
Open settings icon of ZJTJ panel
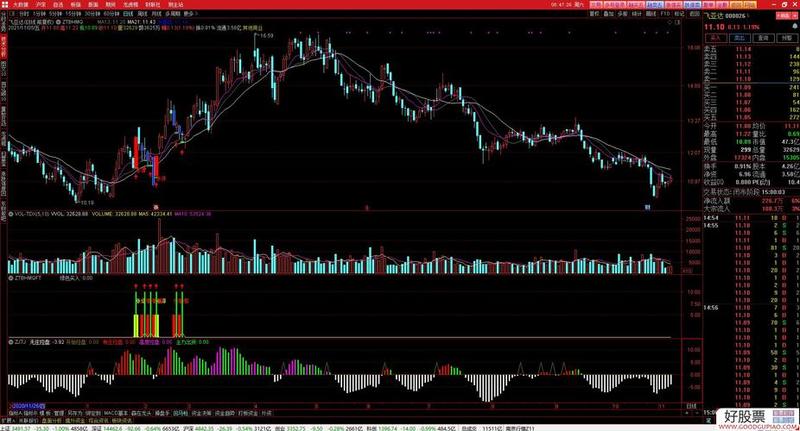(11, 342)
